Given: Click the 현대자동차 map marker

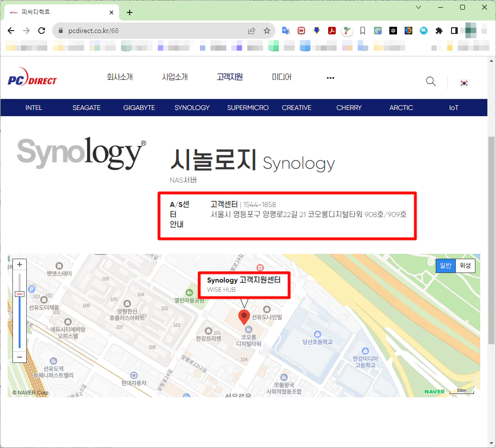Looking at the screenshot, I should (x=134, y=375).
